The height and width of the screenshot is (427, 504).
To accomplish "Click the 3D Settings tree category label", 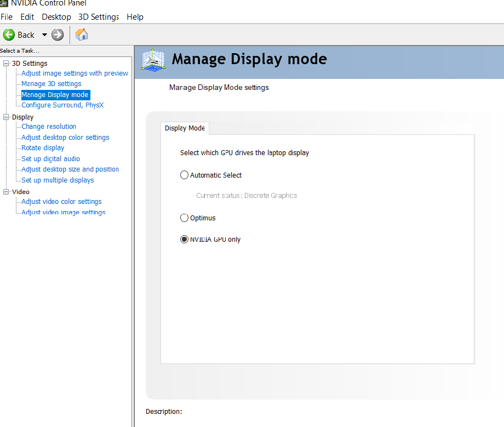I will coord(30,64).
